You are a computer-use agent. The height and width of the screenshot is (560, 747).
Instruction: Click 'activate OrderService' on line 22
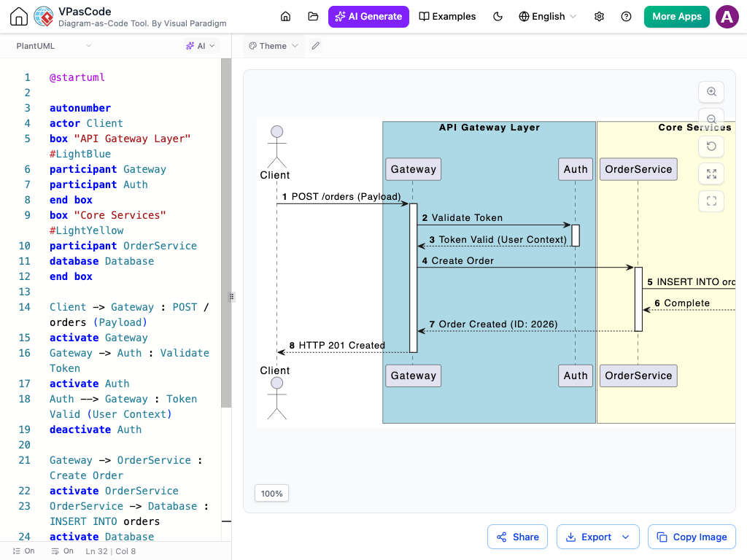[114, 491]
